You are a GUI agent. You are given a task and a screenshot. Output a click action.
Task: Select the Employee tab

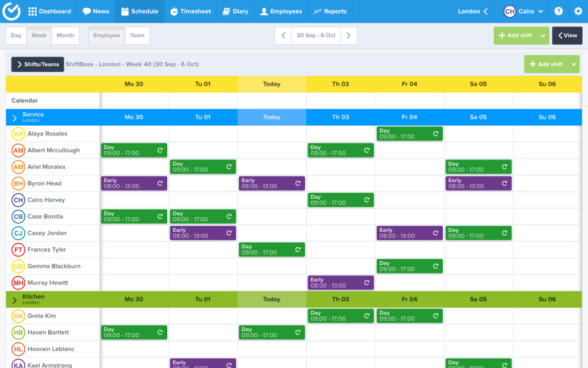pos(105,36)
